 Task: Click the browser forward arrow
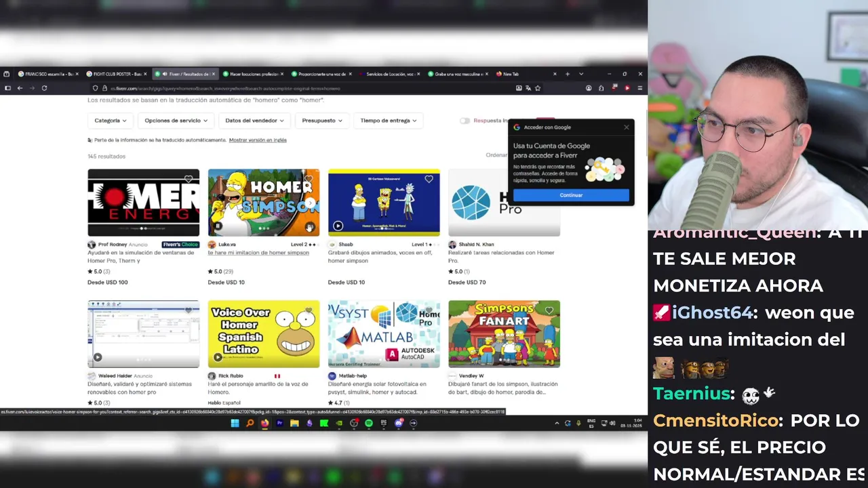click(31, 88)
